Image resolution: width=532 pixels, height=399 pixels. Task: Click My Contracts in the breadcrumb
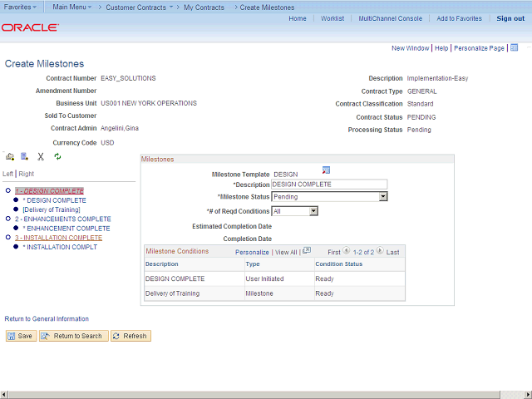204,7
